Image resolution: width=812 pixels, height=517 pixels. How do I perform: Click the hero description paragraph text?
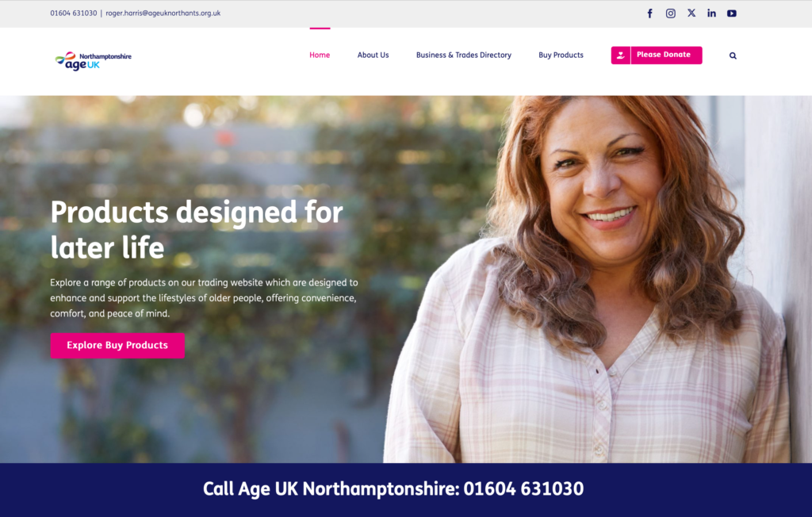tap(204, 298)
